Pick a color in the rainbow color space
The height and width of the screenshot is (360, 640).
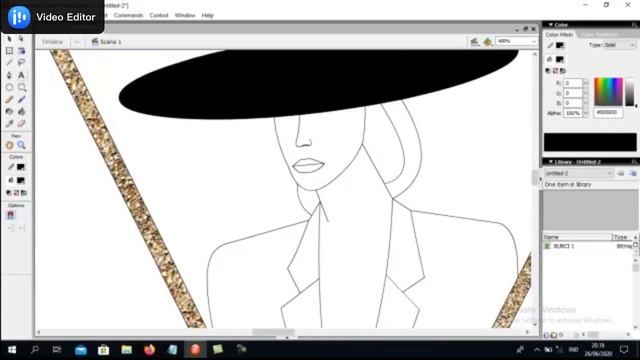tap(608, 92)
